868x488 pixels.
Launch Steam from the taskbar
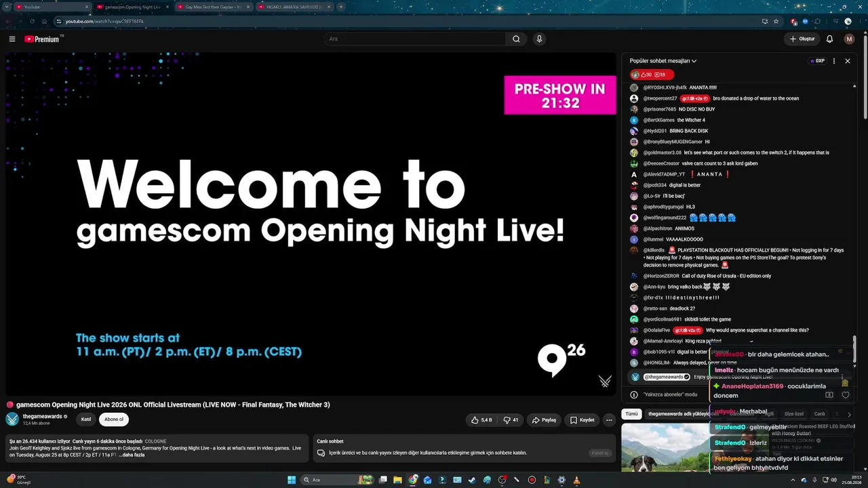point(472,480)
